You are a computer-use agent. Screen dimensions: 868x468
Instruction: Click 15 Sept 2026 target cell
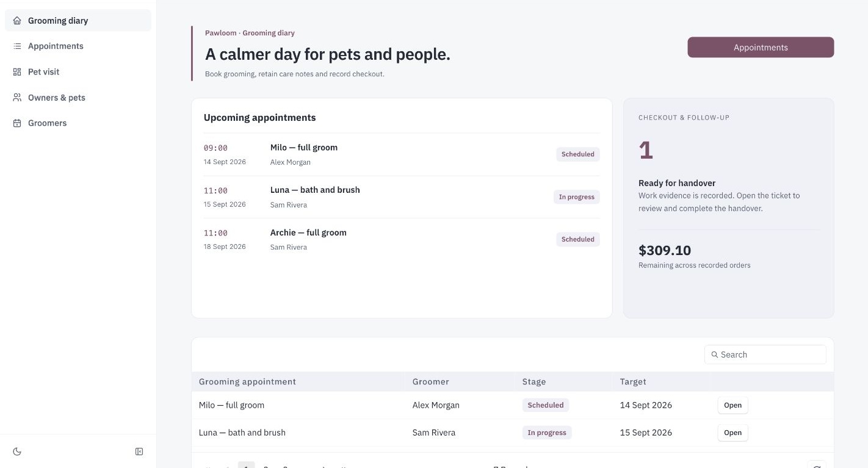(x=646, y=433)
